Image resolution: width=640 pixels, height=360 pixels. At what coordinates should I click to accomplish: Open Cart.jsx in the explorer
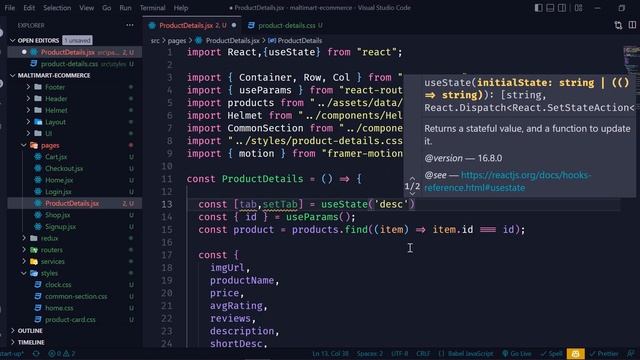(x=56, y=157)
